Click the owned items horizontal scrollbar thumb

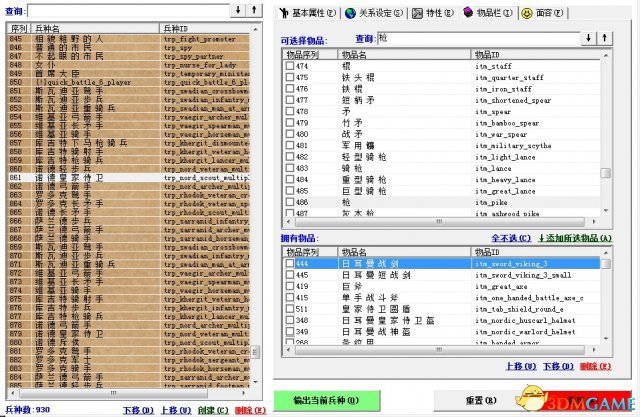coord(439,350)
